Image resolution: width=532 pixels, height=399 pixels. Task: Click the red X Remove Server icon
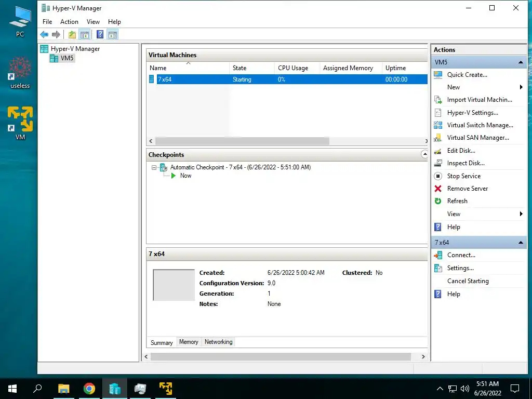point(438,189)
